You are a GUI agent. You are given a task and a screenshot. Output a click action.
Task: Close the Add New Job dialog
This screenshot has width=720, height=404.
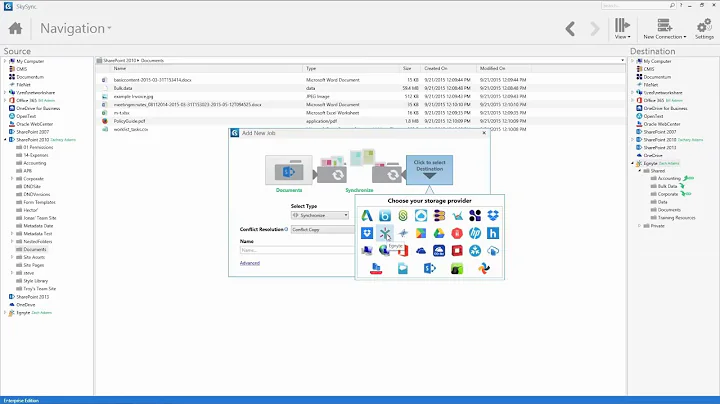(x=484, y=133)
